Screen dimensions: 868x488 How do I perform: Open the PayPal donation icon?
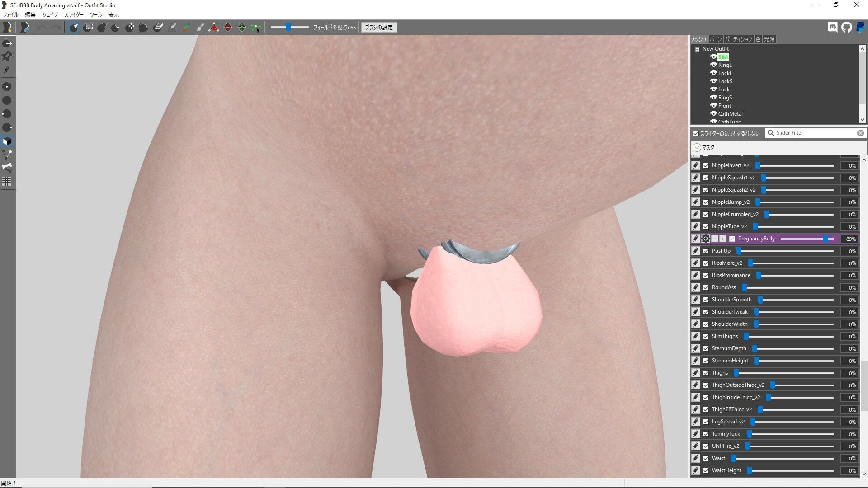(861, 27)
